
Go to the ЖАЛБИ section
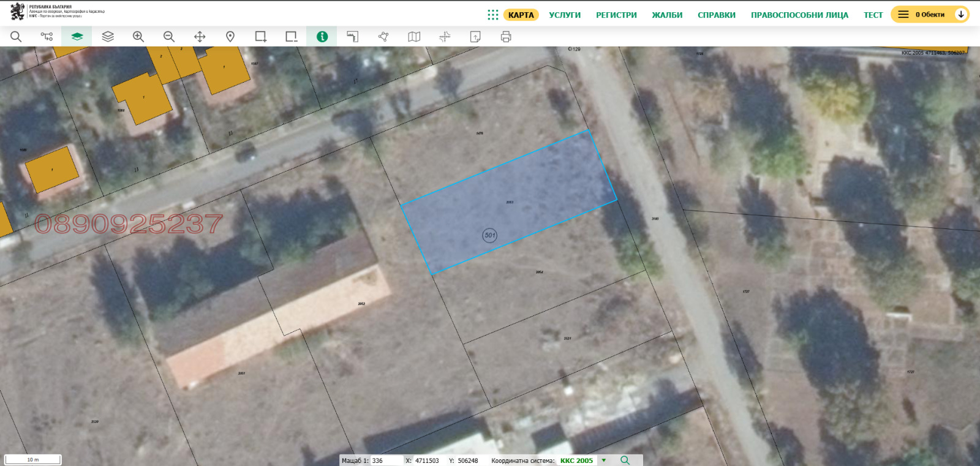(x=667, y=15)
